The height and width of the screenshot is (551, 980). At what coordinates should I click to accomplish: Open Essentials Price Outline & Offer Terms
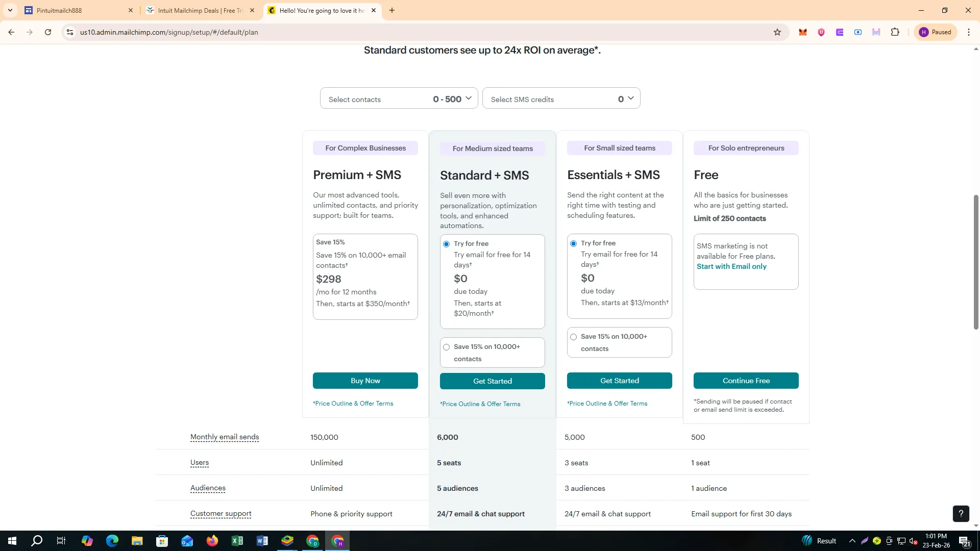(x=607, y=404)
